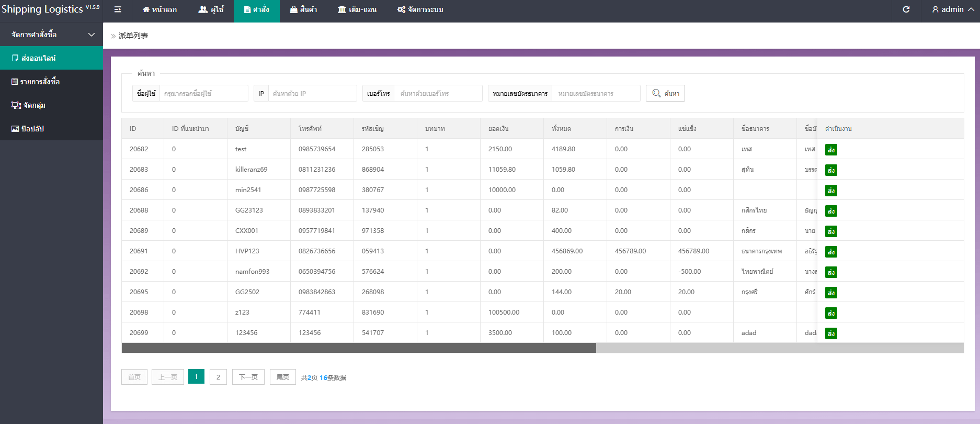Click the ชื่อผู้ใช้ username search field
This screenshot has height=424, width=980.
click(x=203, y=94)
